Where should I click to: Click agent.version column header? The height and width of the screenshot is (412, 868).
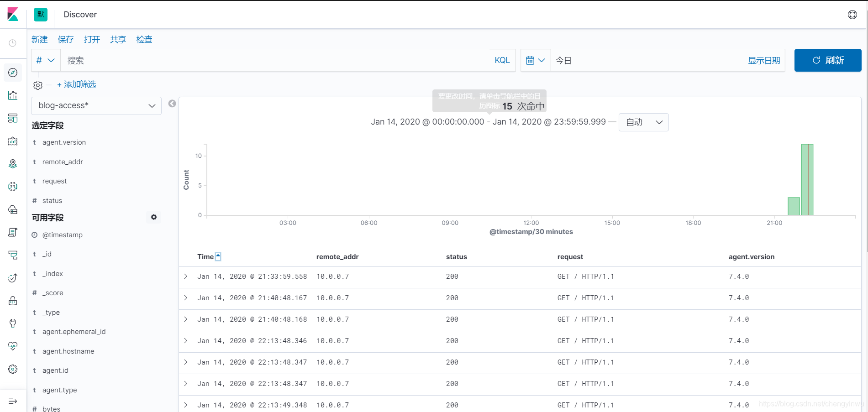coord(752,257)
